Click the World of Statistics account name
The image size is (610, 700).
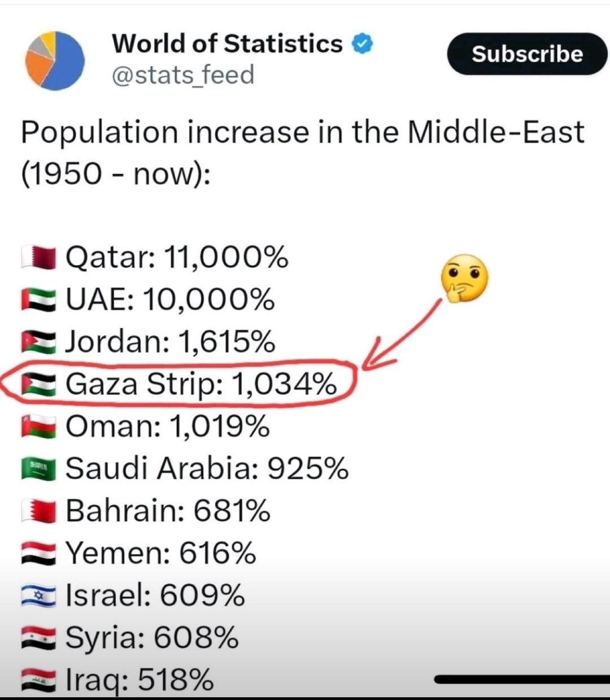coord(227,44)
